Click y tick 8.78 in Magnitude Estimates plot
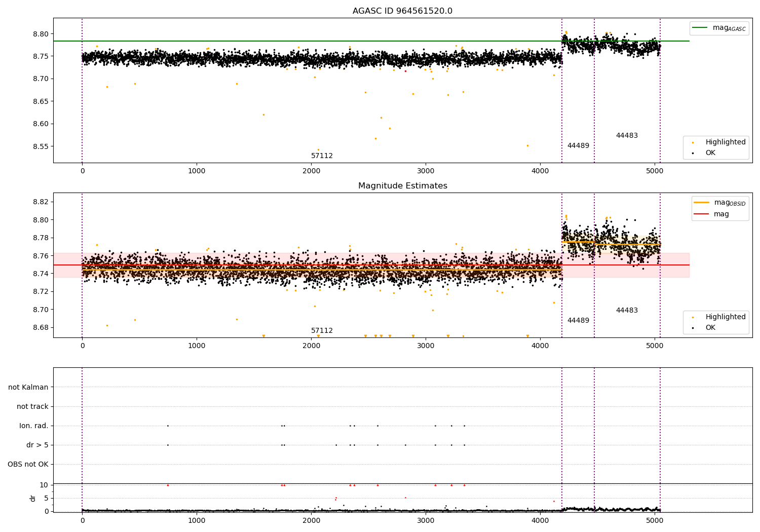Viewport: 760px width, 532px height. (41, 238)
